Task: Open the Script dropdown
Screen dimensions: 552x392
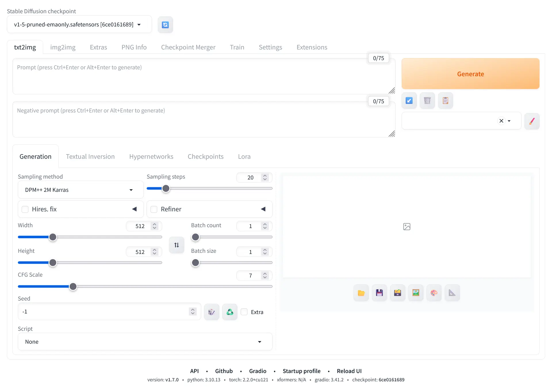Action: pos(145,342)
